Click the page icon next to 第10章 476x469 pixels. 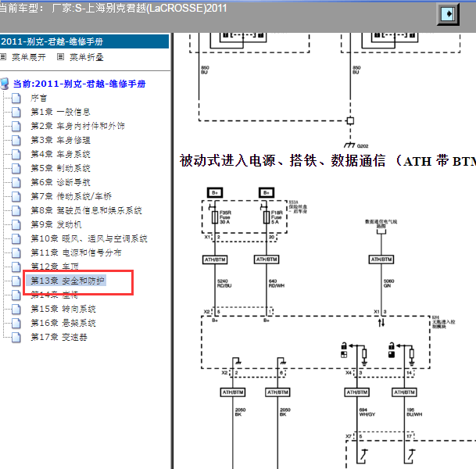tap(16, 238)
